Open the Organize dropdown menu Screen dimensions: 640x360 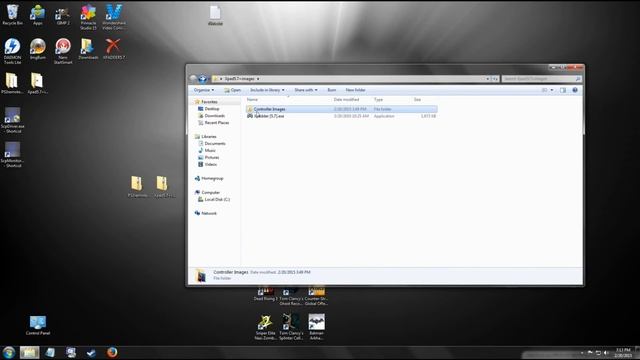(204, 90)
